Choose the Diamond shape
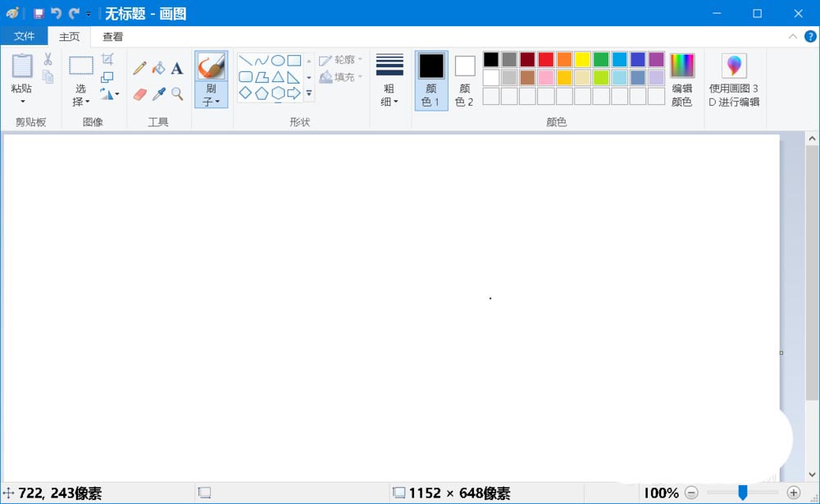This screenshot has width=820, height=504. pos(245,93)
